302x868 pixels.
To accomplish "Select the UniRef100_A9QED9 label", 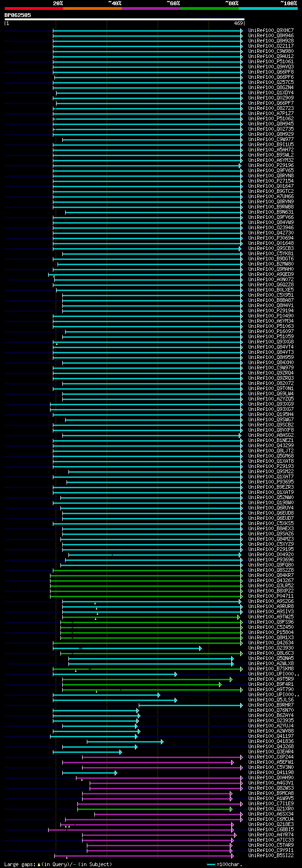I will click(271, 274).
